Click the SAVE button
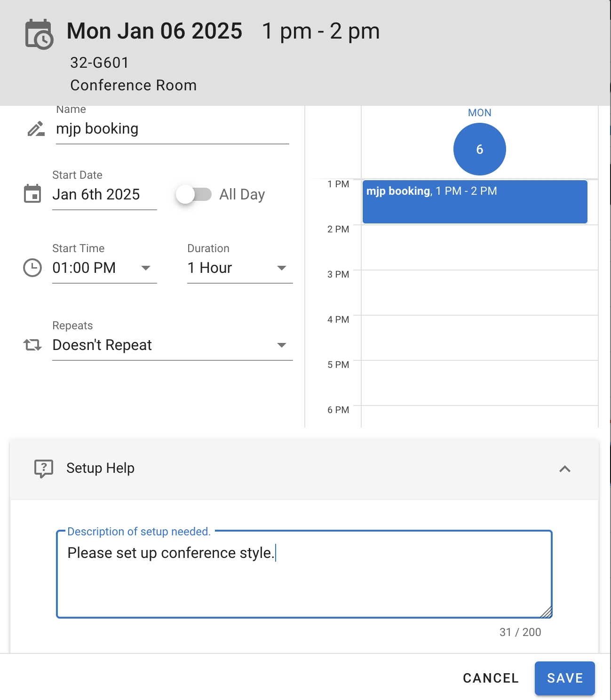 tap(564, 678)
